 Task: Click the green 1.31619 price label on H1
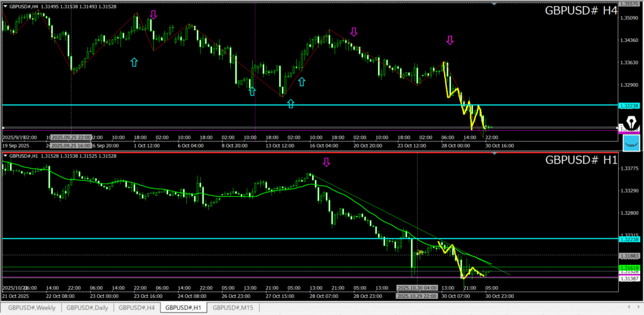click(x=629, y=267)
